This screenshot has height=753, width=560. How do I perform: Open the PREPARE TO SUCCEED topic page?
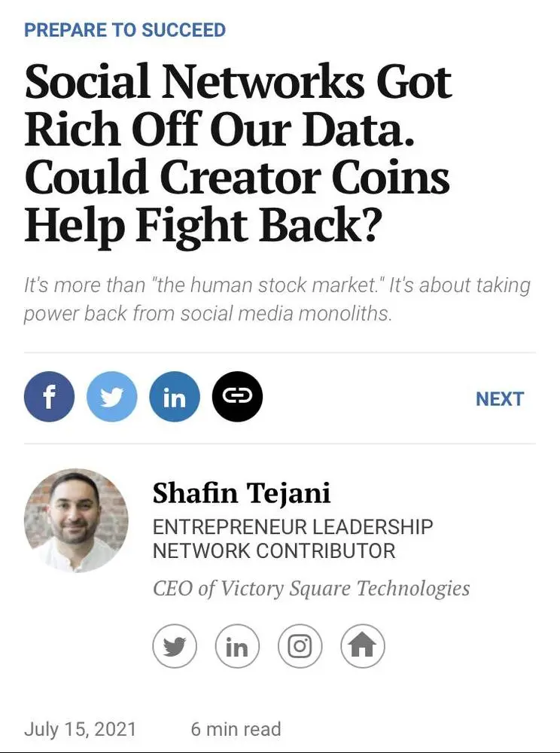coord(124,29)
